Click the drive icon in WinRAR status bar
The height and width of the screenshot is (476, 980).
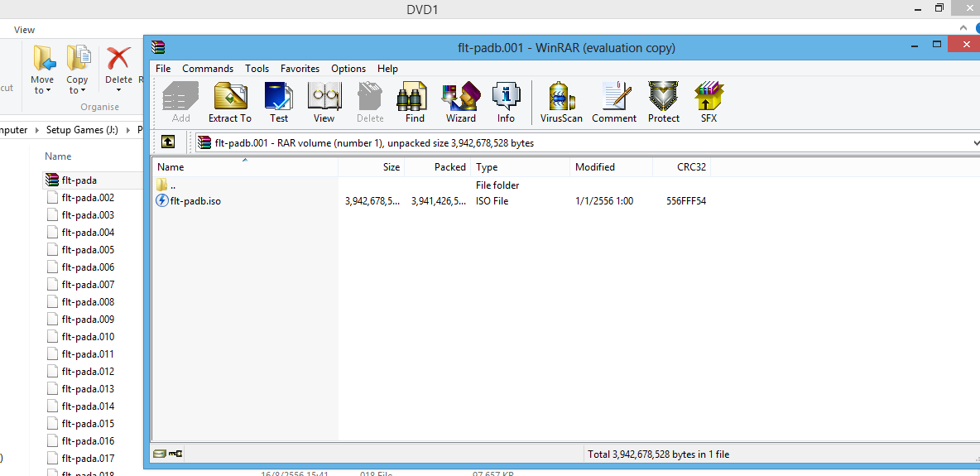(160, 454)
